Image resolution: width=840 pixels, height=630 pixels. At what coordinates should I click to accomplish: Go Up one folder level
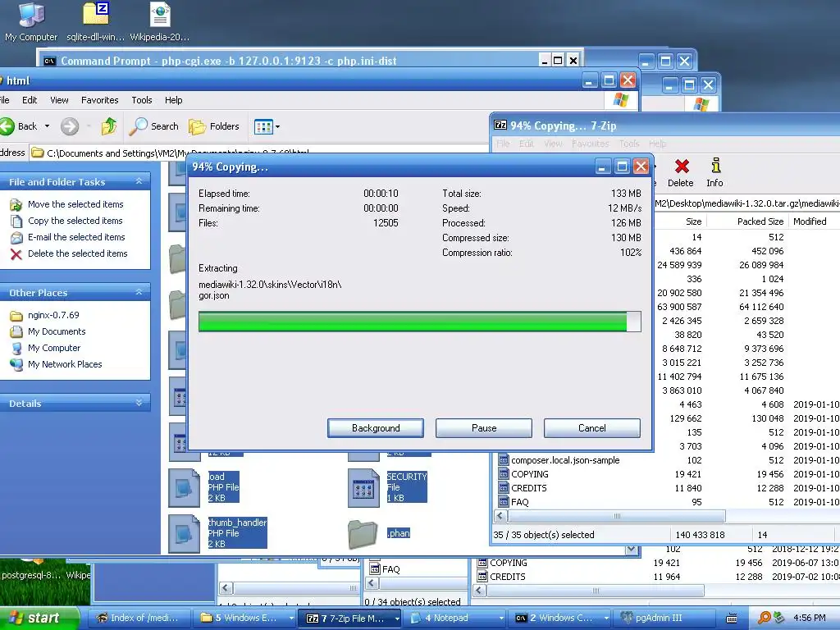click(109, 126)
